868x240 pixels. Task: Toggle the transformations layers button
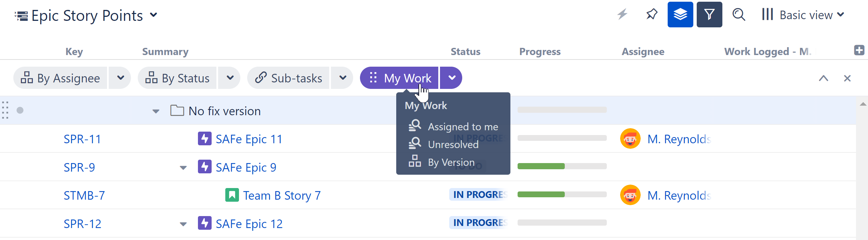tap(680, 14)
